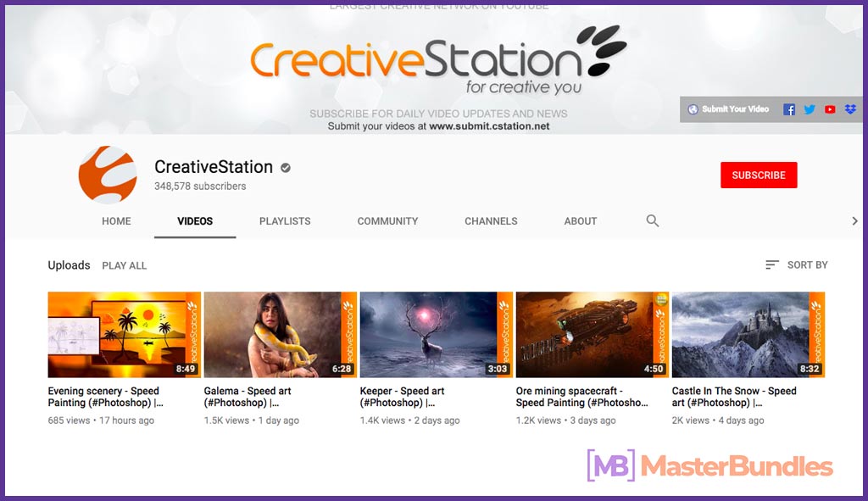Screen dimensions: 868x501
Task: Open the SORT BY dropdown
Action: pyautogui.click(x=797, y=265)
